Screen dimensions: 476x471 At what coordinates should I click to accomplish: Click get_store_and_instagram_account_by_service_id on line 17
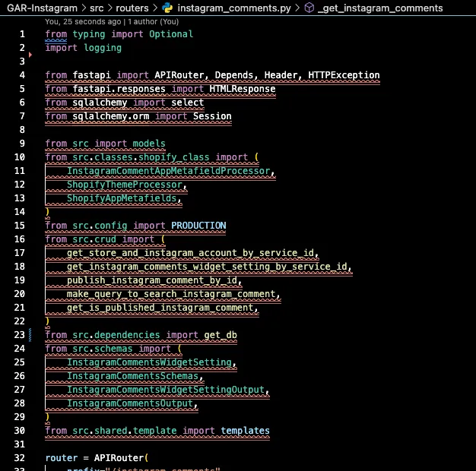coord(190,253)
